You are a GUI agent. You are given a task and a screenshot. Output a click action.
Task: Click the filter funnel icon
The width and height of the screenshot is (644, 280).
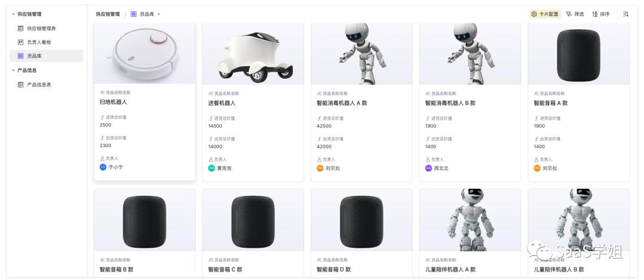click(569, 14)
